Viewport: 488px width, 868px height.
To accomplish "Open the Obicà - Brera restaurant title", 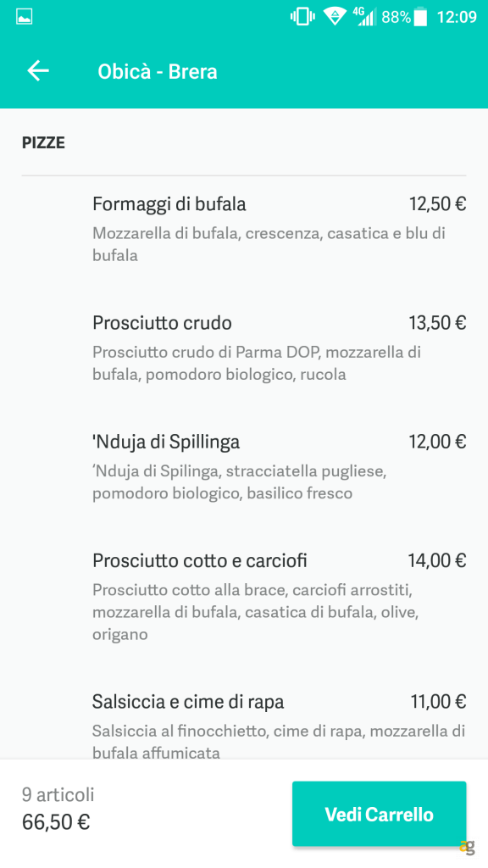I will (158, 71).
